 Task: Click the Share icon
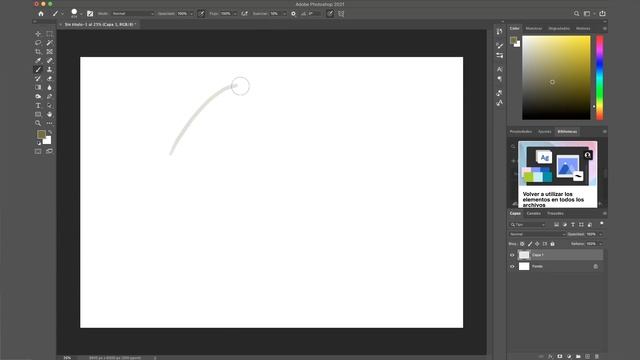point(602,13)
